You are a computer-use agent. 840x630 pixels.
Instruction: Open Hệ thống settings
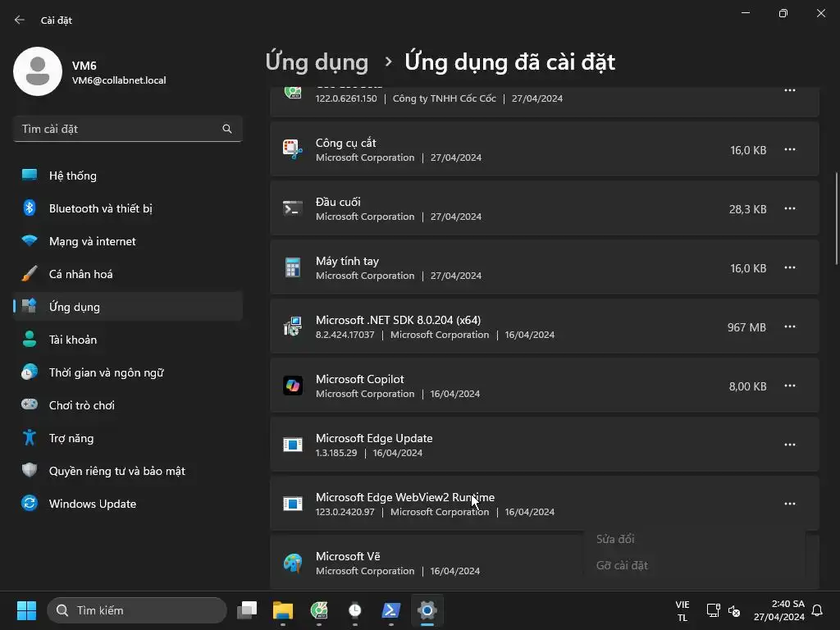click(127, 176)
